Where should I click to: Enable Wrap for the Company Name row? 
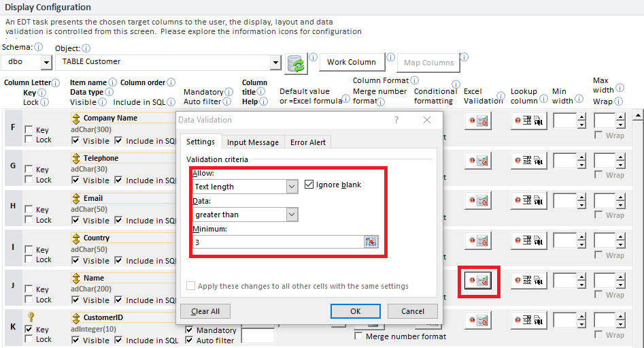point(599,136)
